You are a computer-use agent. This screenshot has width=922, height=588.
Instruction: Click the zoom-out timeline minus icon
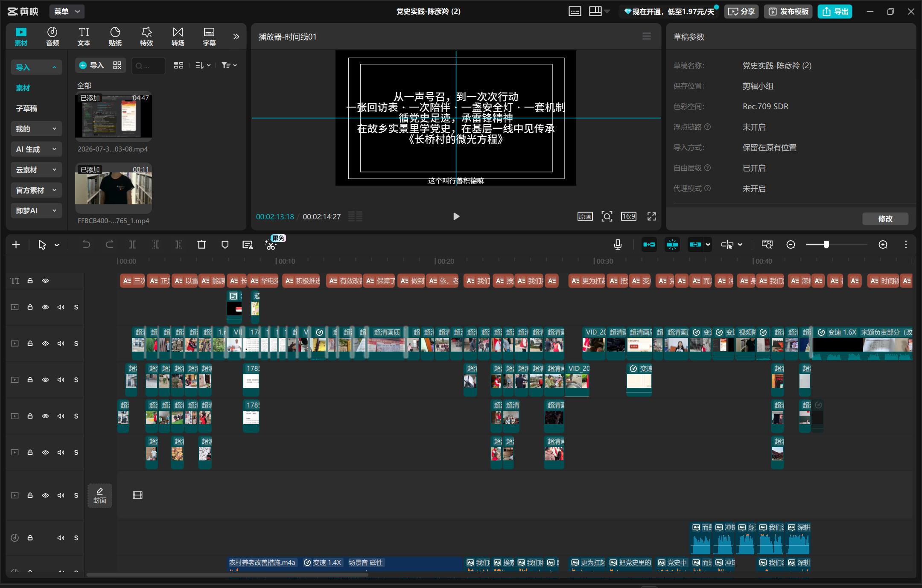click(x=791, y=245)
